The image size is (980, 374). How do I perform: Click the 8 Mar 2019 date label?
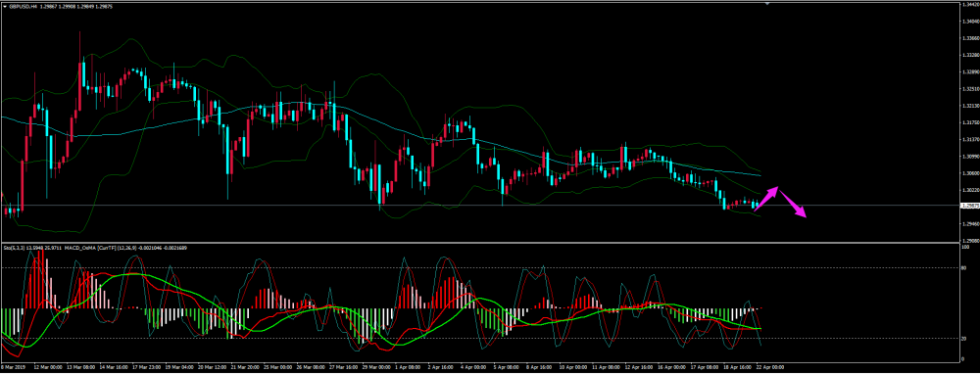point(12,366)
